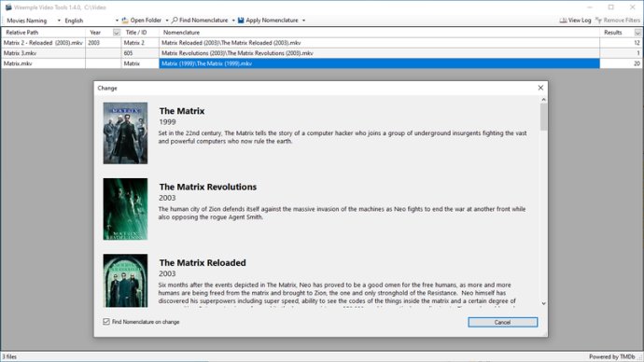The image size is (644, 362).
Task: Click the '2003' cell in the Year column
Action: click(103, 43)
